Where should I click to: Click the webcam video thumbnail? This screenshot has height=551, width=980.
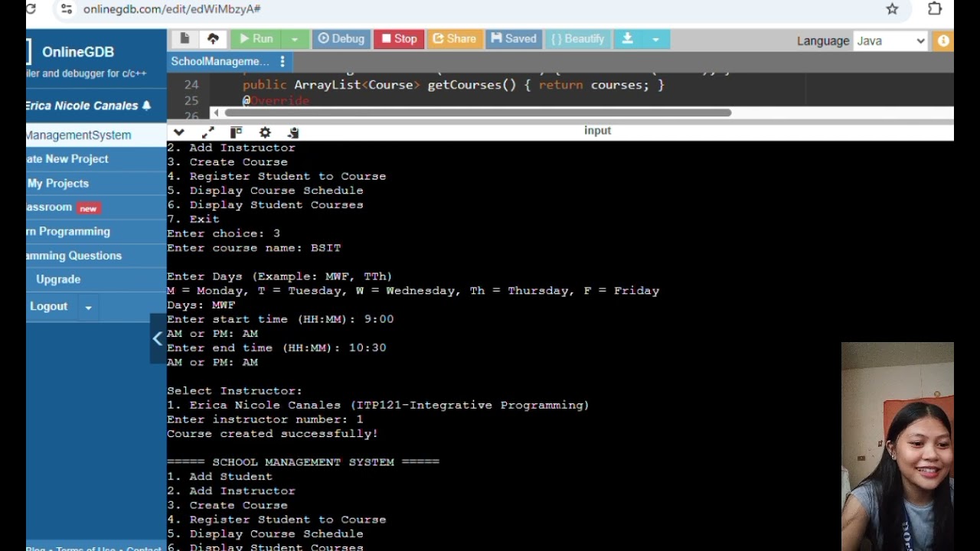tap(897, 446)
